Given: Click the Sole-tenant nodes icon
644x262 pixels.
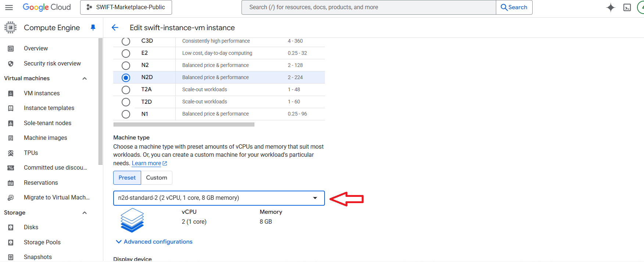Looking at the screenshot, I should pos(11,123).
